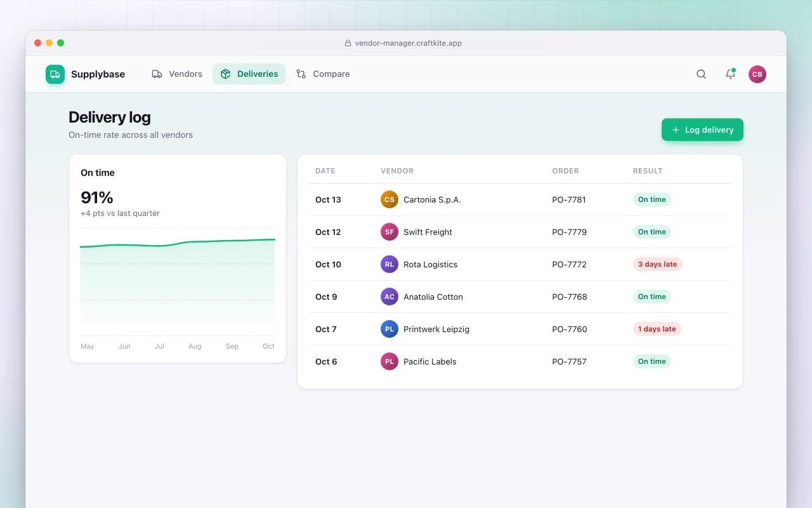Viewport: 812px width, 508px height.
Task: Click the 1 days late badge
Action: pos(657,329)
